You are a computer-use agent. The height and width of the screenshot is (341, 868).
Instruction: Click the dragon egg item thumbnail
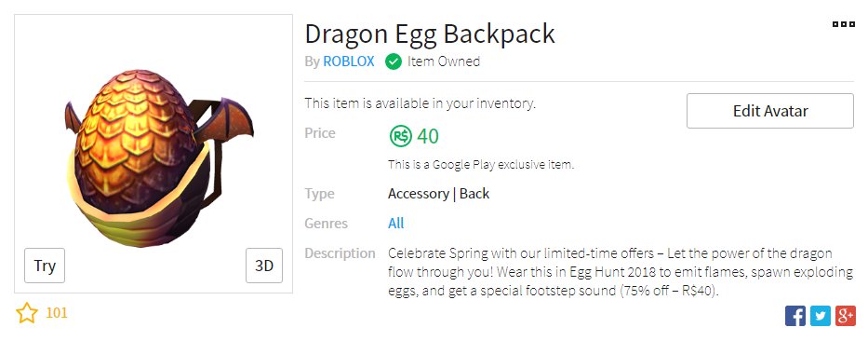tap(159, 158)
